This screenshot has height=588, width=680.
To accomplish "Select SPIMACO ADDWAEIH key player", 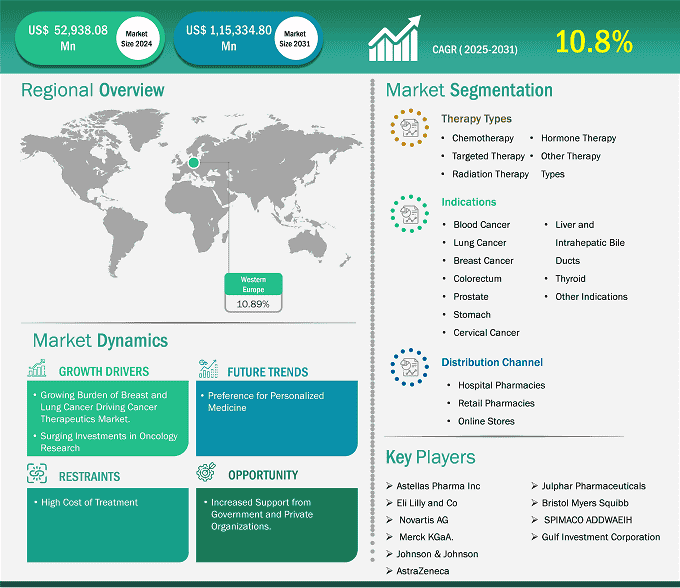I will 588,520.
